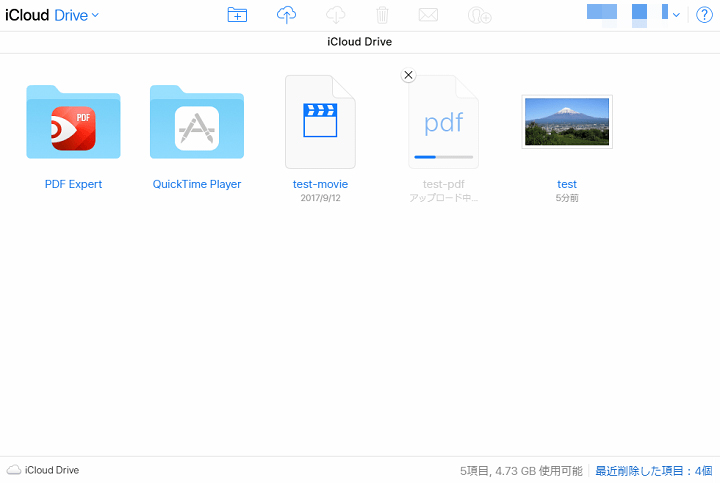
Task: Click the test image file name
Action: click(x=567, y=184)
